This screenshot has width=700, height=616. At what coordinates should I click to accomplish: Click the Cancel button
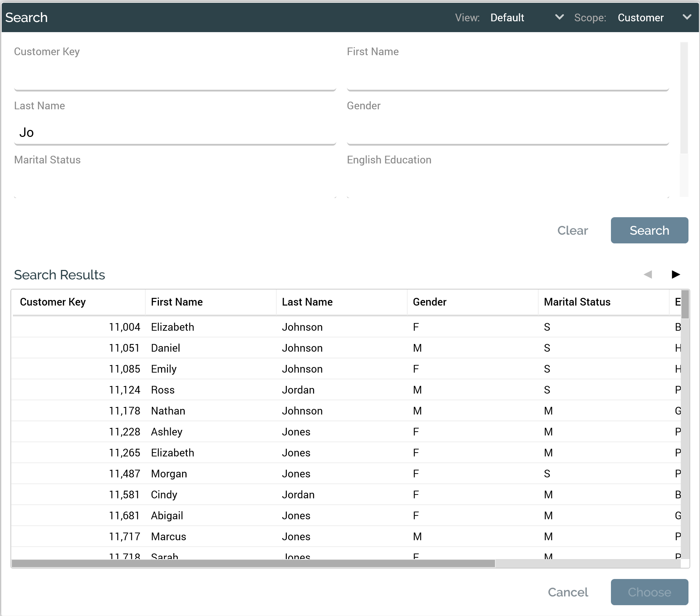tap(568, 592)
